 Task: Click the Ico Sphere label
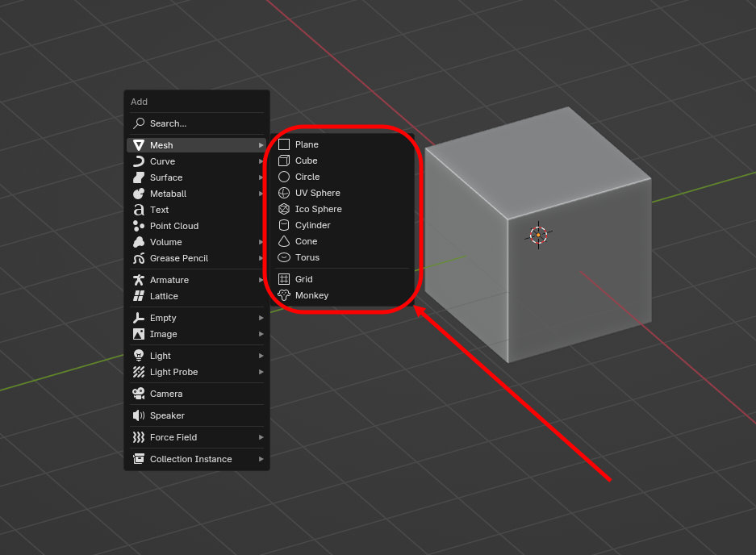click(318, 209)
